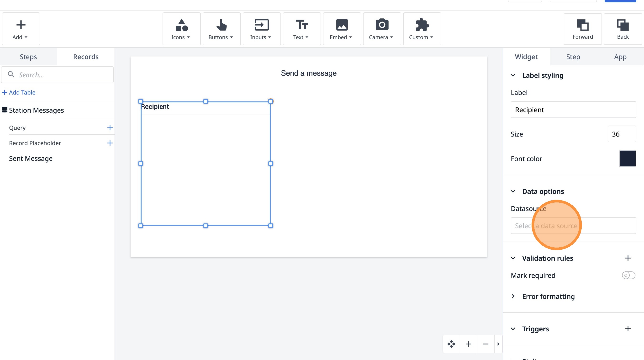The height and width of the screenshot is (360, 644).
Task: Open the Font color swatch
Action: click(x=627, y=159)
